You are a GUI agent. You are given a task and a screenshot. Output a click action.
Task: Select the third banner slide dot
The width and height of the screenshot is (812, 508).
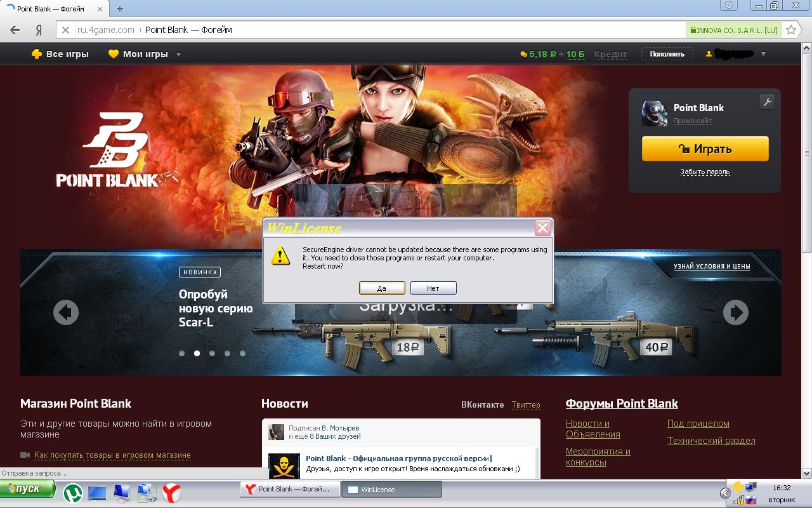pyautogui.click(x=212, y=353)
